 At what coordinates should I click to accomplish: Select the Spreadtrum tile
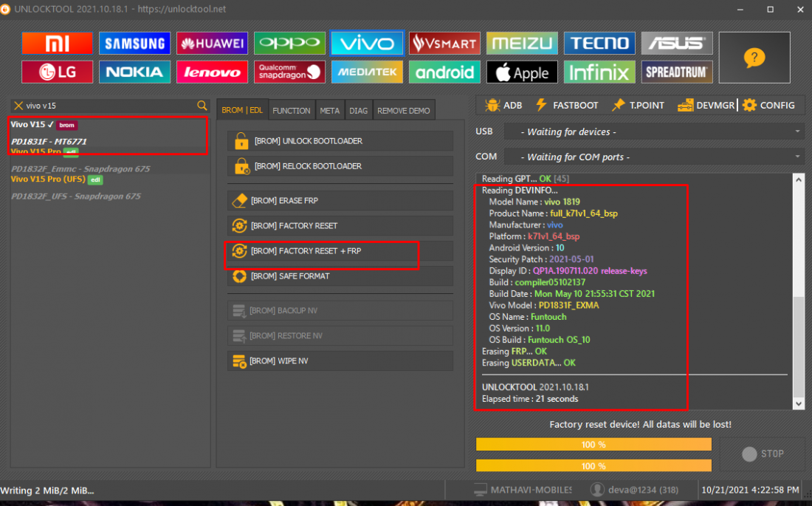(x=677, y=72)
